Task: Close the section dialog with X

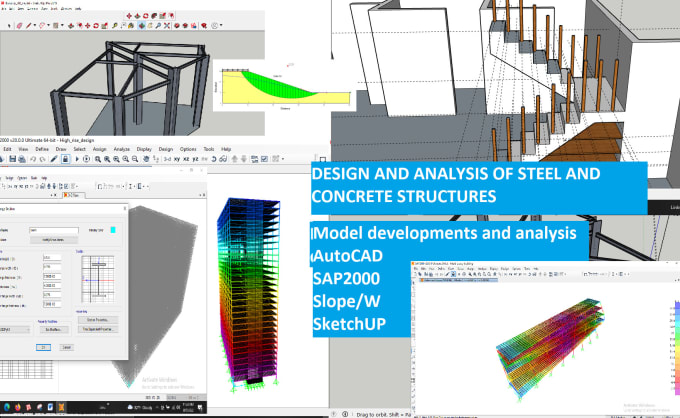Action: pos(125,209)
